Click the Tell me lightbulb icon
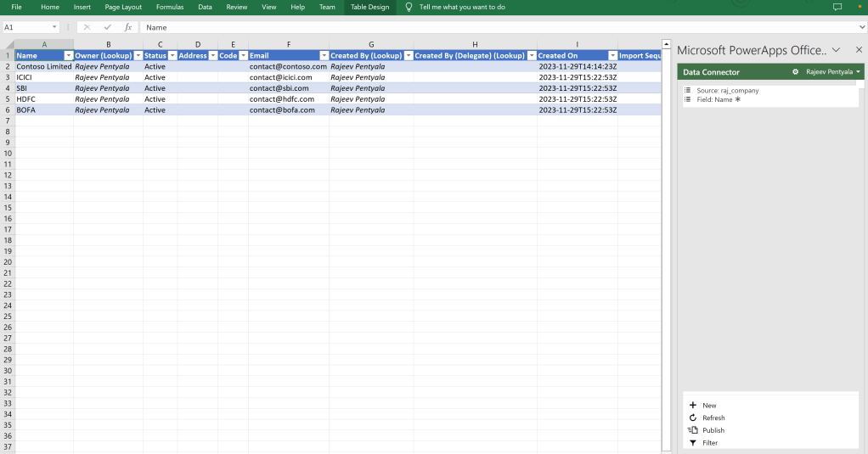This screenshot has width=868, height=454. pos(409,7)
